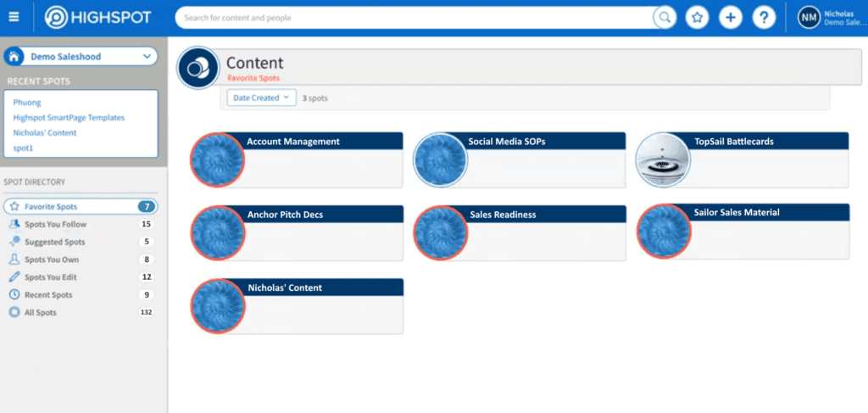The image size is (868, 413).
Task: Open favorites via star icon
Action: [697, 18]
